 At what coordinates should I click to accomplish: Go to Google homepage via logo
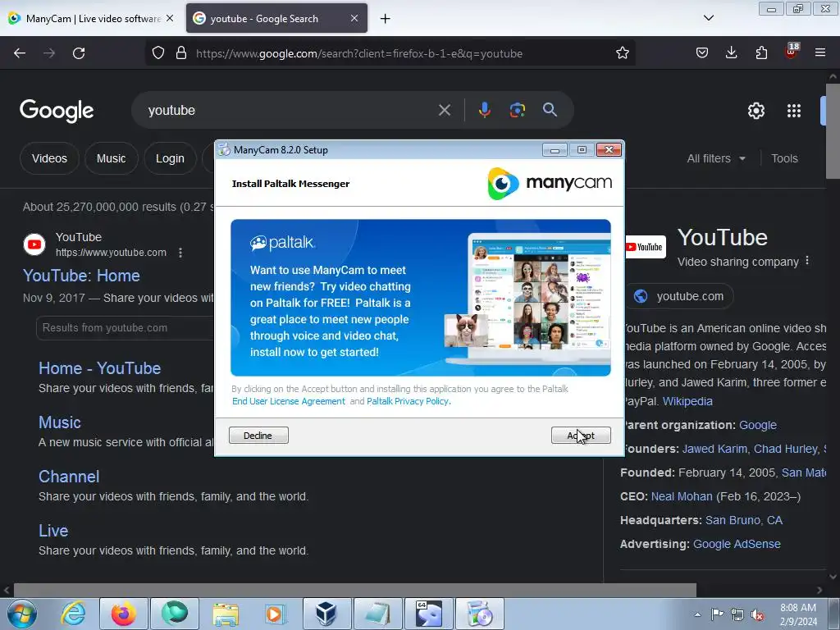(57, 111)
